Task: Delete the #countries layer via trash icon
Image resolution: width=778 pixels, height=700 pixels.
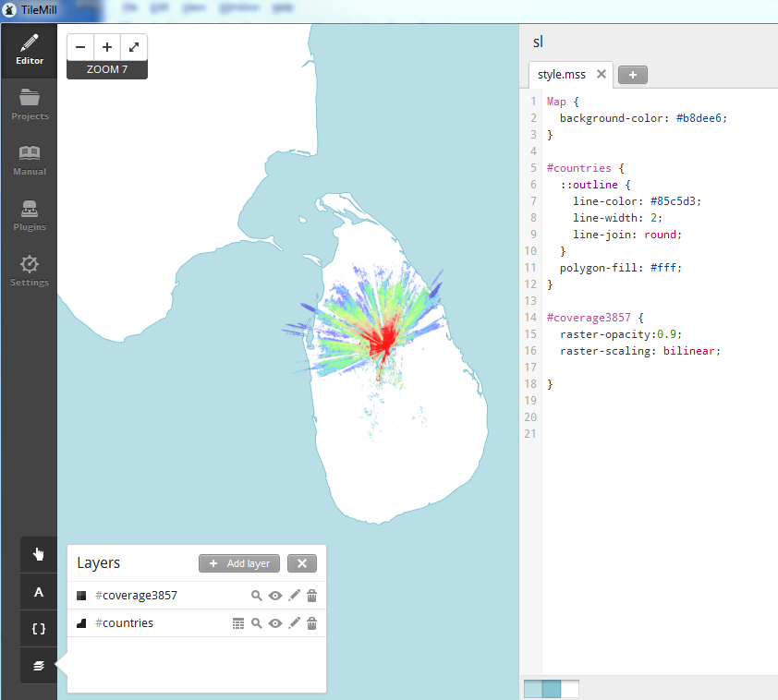Action: 312,623
